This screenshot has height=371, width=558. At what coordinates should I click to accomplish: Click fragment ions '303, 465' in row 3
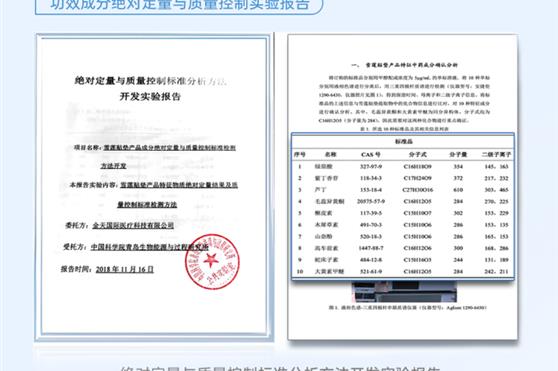496,190
